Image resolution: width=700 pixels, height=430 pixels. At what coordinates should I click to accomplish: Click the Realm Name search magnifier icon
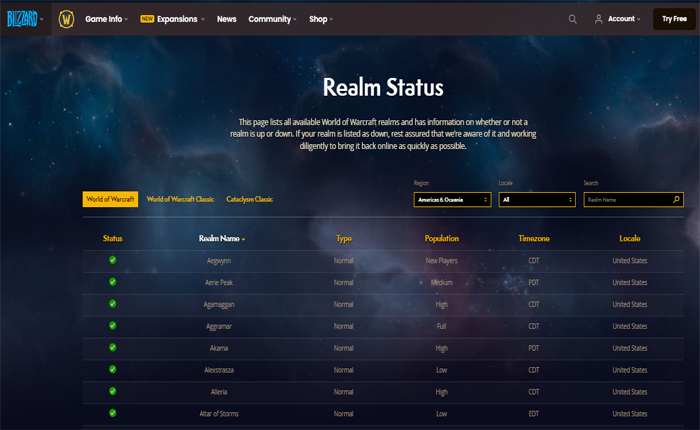(x=676, y=200)
